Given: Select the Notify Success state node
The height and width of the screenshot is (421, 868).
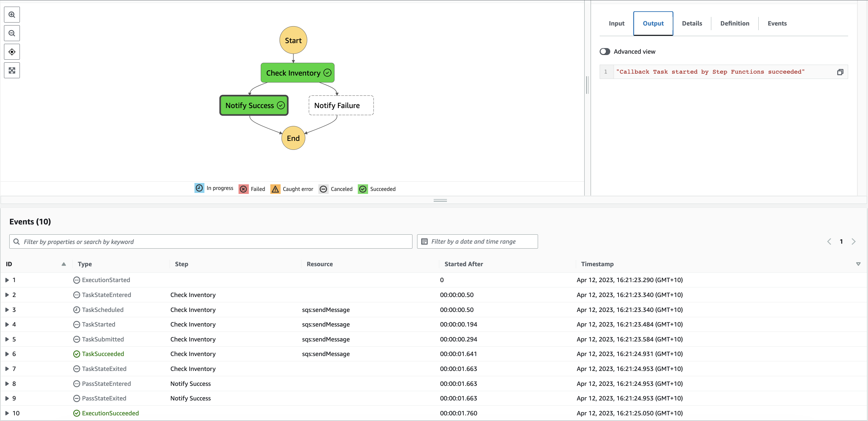Looking at the screenshot, I should (254, 105).
